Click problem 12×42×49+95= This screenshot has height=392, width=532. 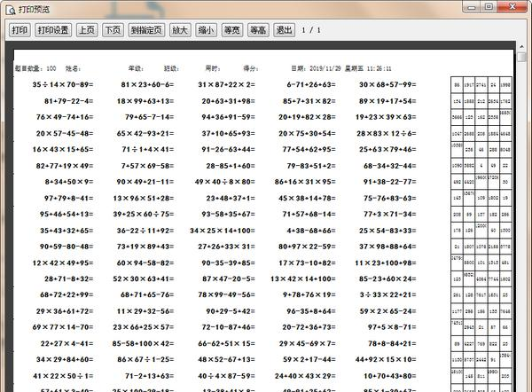coord(63,263)
